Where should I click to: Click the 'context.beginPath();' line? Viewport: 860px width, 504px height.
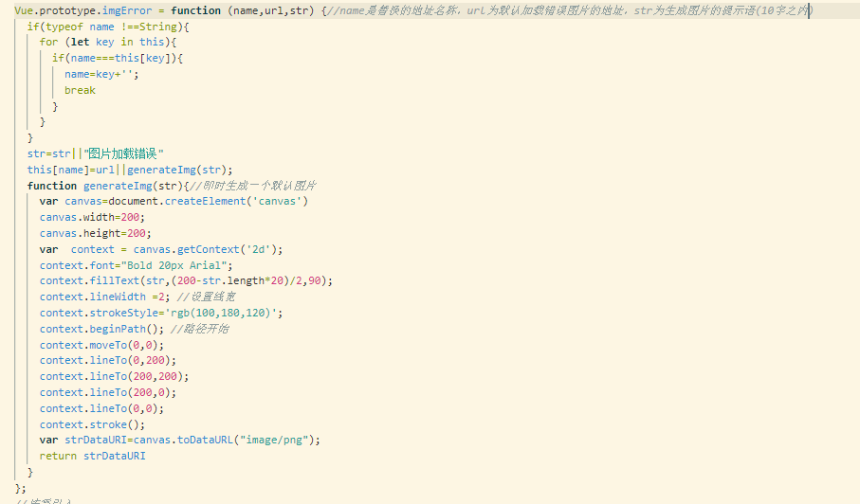point(101,328)
